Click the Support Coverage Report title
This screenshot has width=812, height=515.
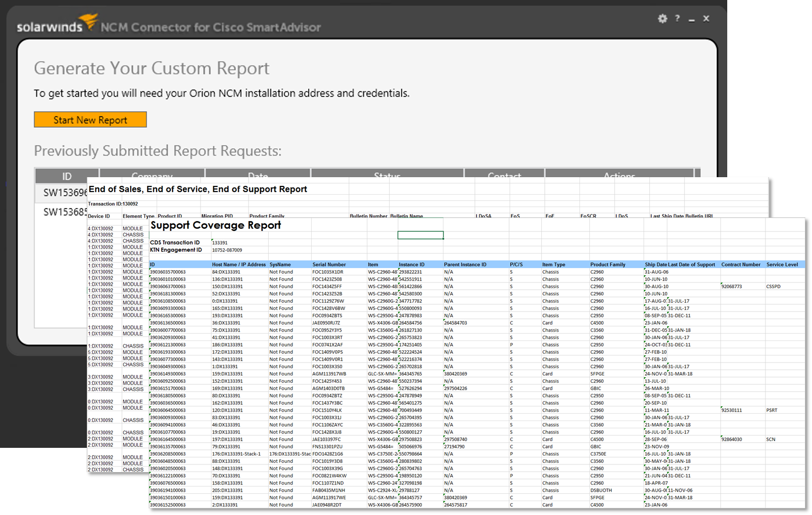click(x=216, y=225)
